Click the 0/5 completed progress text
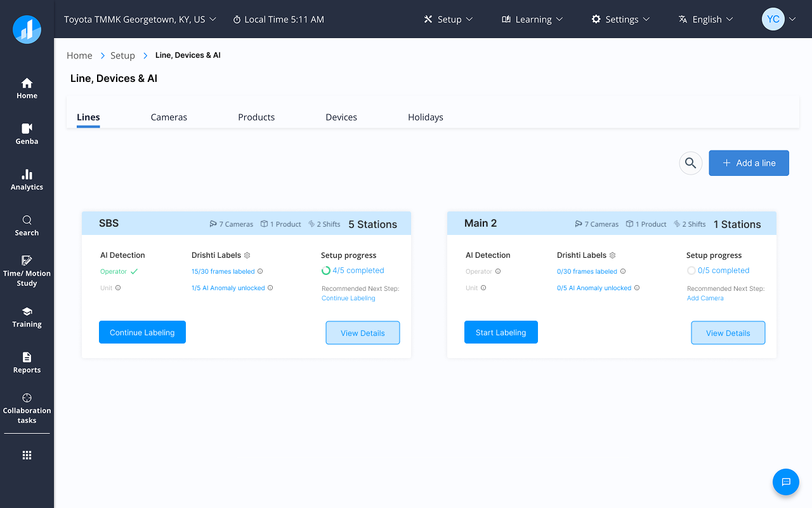 724,271
